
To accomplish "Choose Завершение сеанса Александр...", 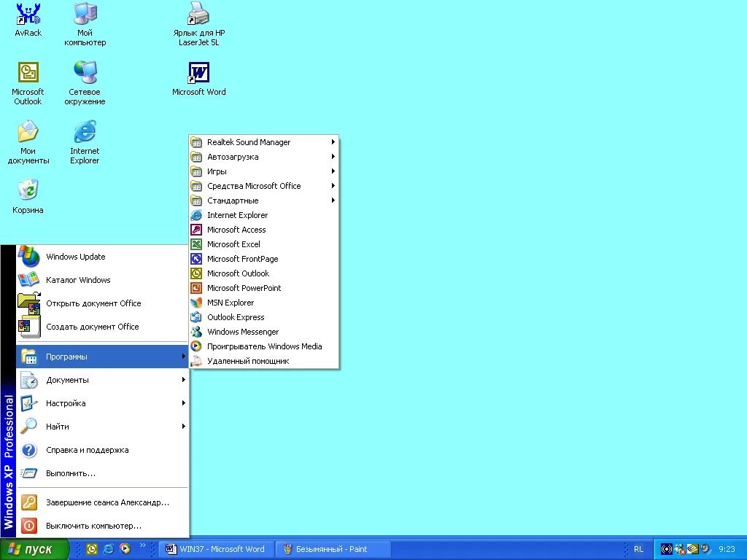I will point(102,502).
